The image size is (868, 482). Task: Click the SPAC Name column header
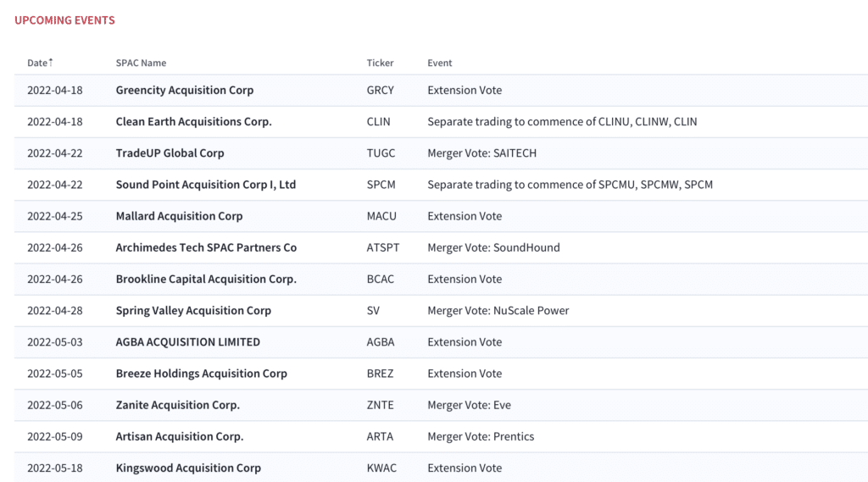[141, 63]
